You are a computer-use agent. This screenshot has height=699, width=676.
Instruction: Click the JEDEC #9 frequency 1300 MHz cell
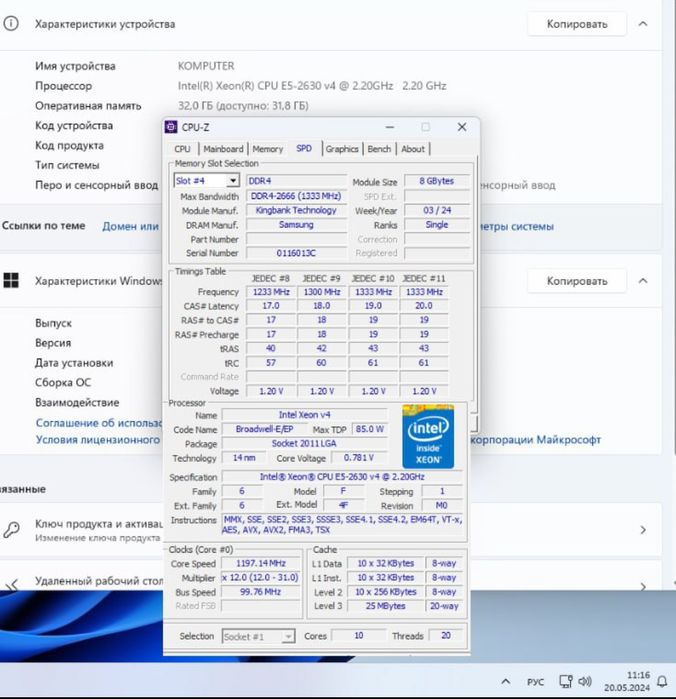click(322, 292)
